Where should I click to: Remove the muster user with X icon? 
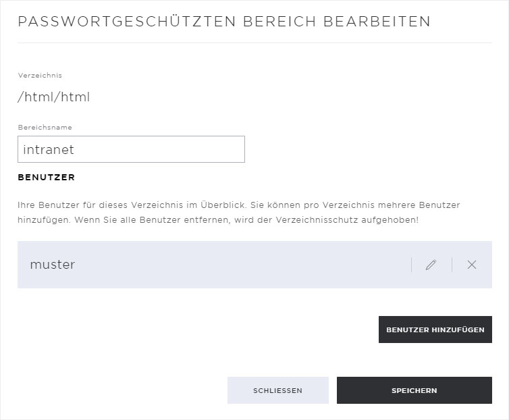click(472, 265)
